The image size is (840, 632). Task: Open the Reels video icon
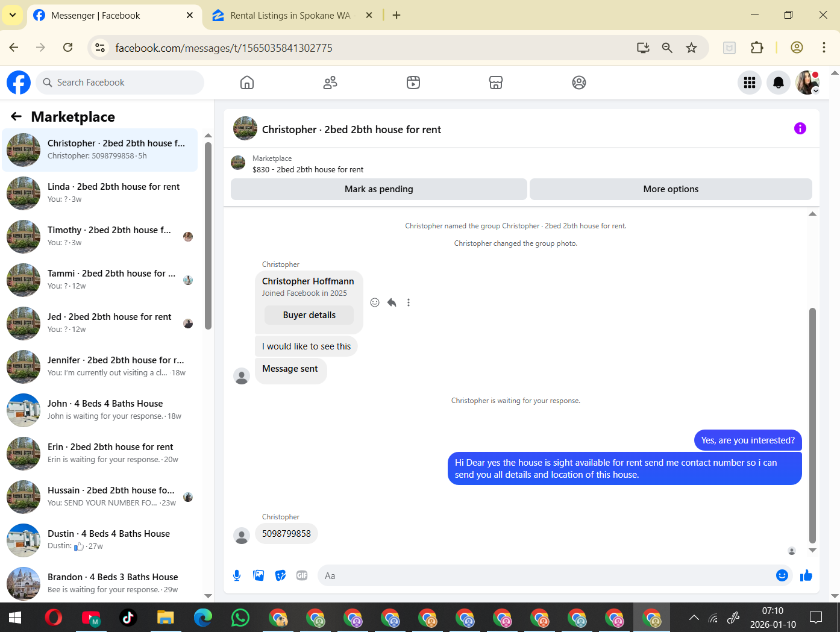pos(413,83)
